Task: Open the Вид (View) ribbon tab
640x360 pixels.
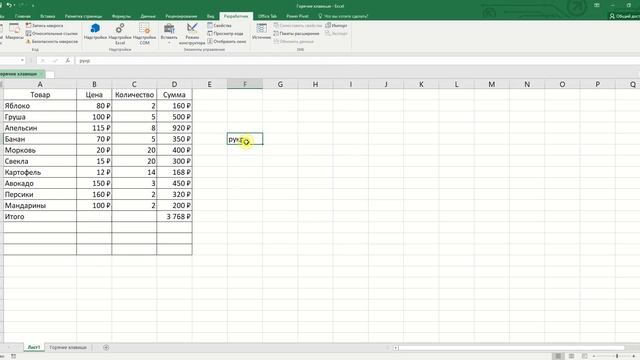Action: point(210,16)
